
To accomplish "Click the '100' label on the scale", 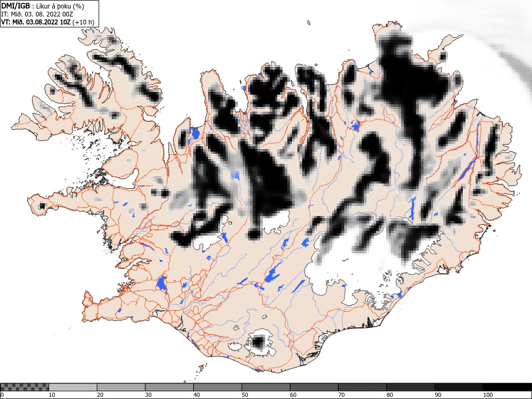I will click(488, 395).
